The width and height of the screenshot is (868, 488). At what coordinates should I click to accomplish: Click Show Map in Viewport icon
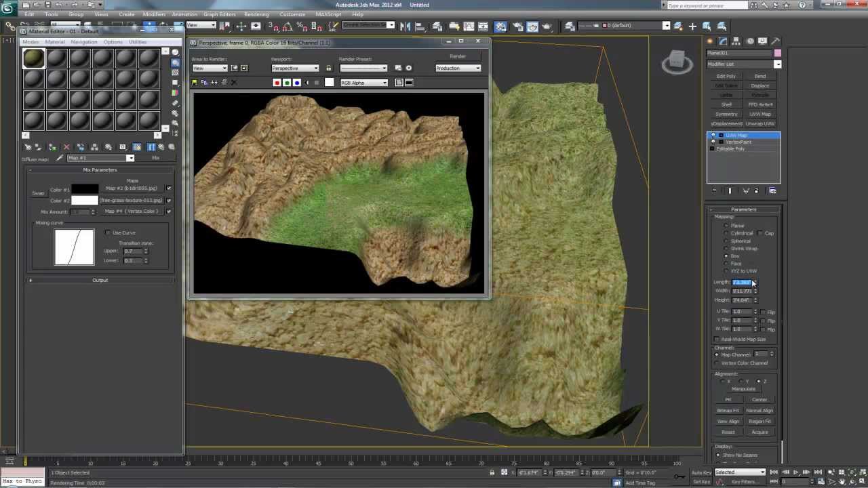click(x=136, y=147)
